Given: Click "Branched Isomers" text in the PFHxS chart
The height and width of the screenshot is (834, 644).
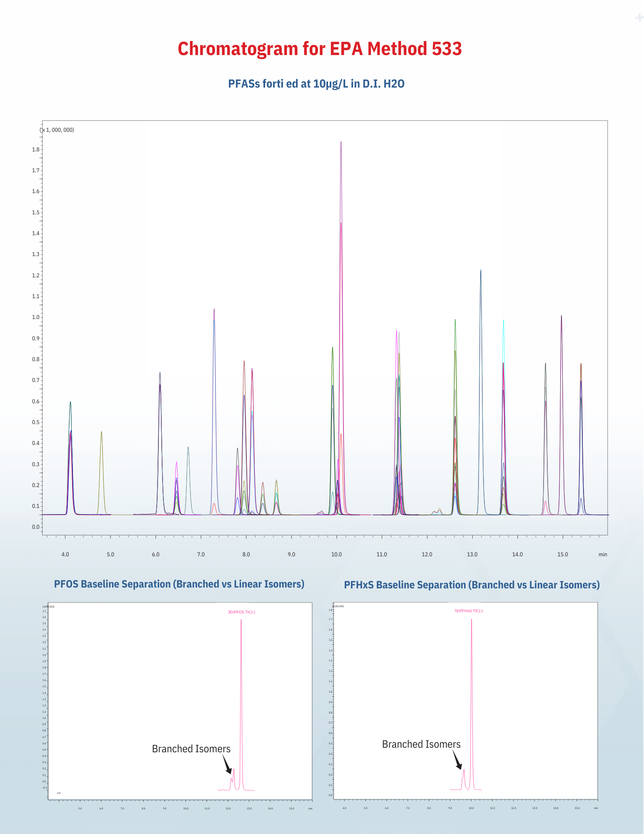Looking at the screenshot, I should (x=421, y=744).
